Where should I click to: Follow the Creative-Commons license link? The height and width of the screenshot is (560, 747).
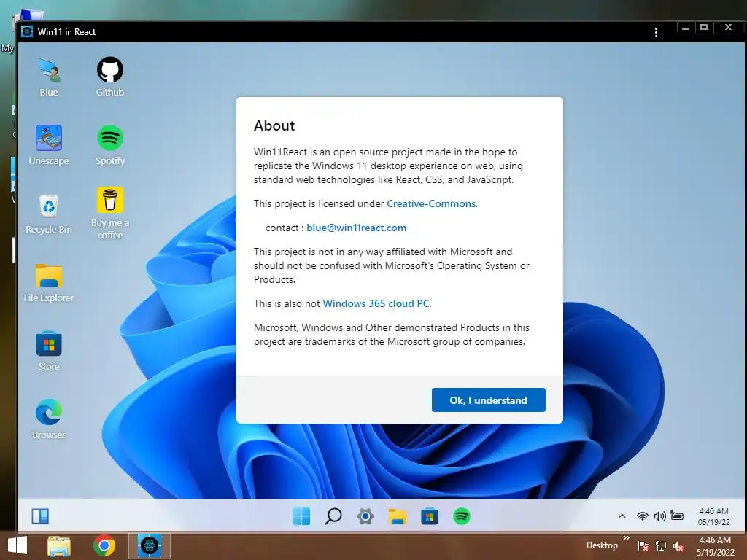pos(431,204)
